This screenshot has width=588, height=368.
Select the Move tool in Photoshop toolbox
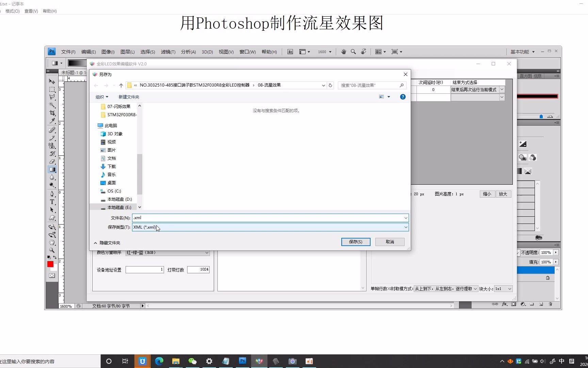[52, 81]
